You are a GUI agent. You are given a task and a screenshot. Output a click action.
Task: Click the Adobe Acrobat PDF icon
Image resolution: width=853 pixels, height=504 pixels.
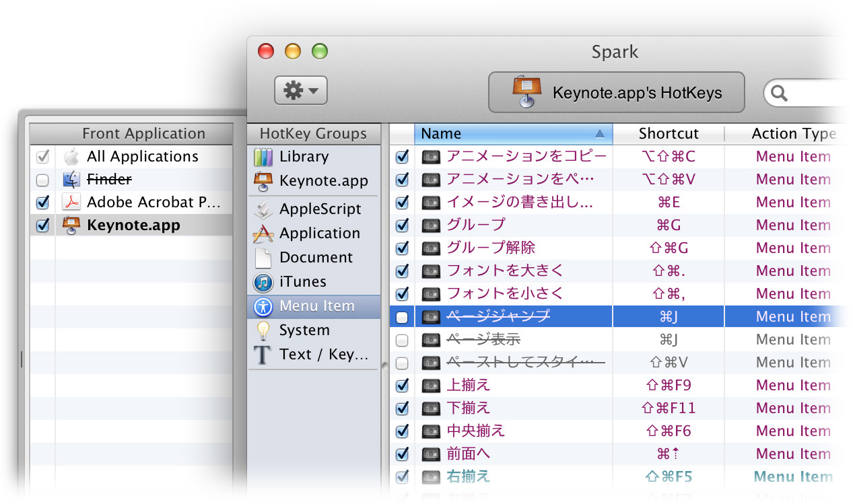pos(71,202)
